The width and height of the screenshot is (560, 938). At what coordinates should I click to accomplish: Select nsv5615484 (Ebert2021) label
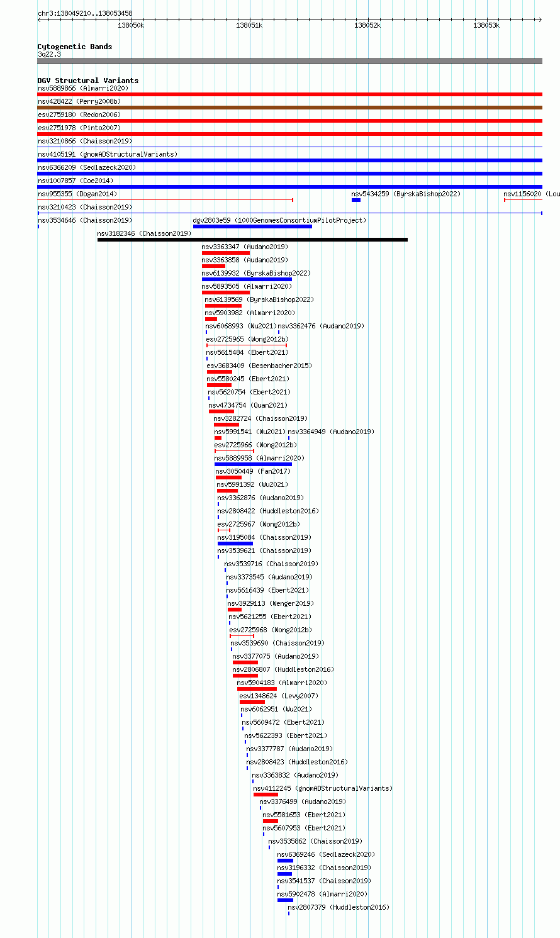click(247, 352)
